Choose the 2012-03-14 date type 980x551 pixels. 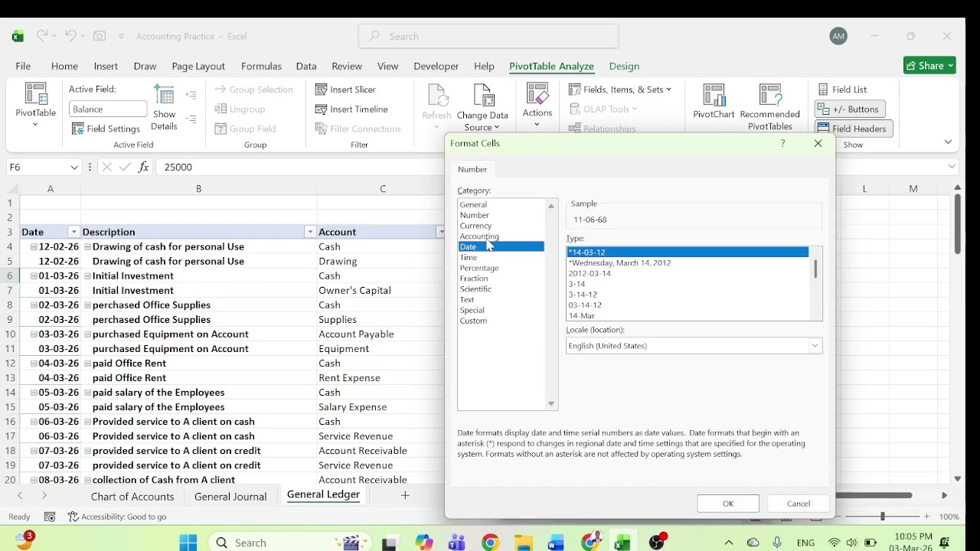(590, 273)
